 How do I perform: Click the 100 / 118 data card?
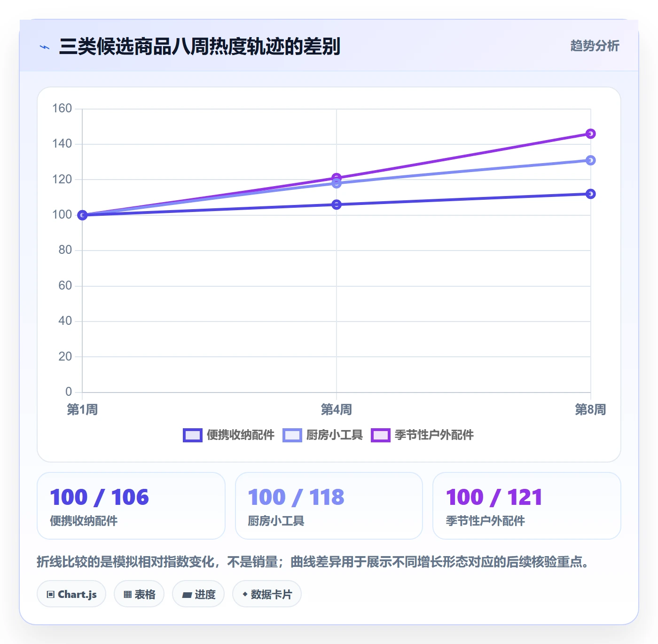click(x=329, y=506)
